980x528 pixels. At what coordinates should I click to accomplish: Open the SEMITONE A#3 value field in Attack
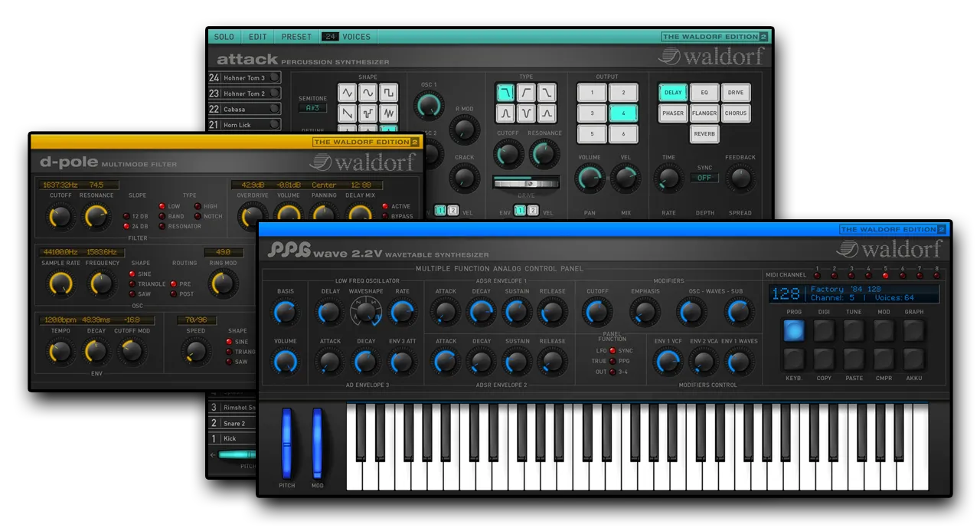point(312,108)
